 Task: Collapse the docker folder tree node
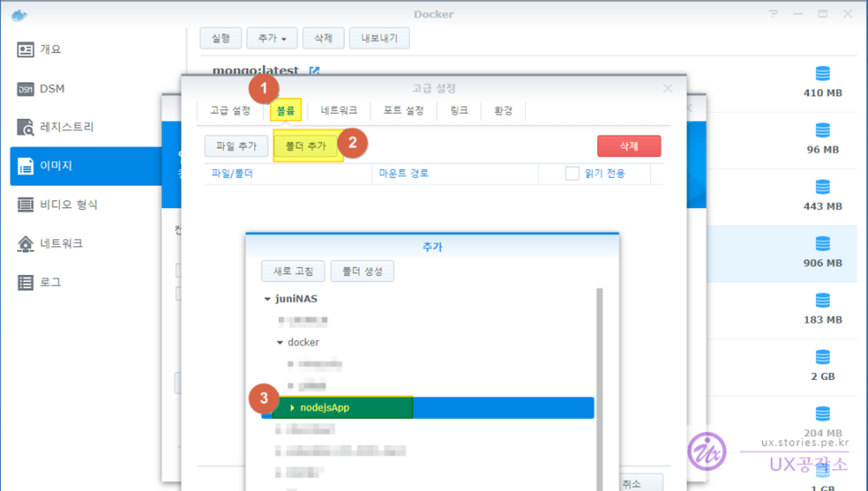(x=280, y=343)
